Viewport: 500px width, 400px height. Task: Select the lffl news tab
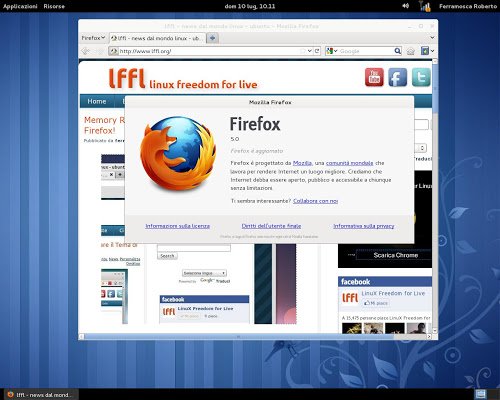pyautogui.click(x=157, y=38)
